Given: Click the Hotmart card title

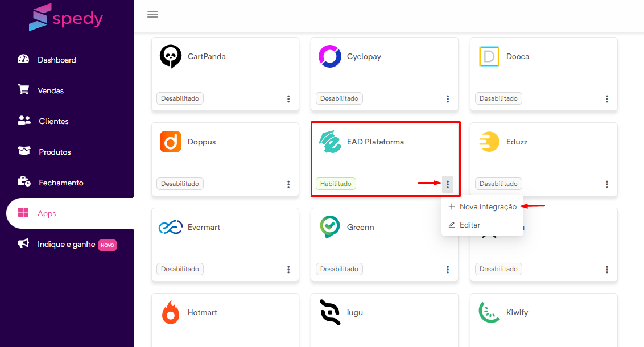Looking at the screenshot, I should point(202,312).
